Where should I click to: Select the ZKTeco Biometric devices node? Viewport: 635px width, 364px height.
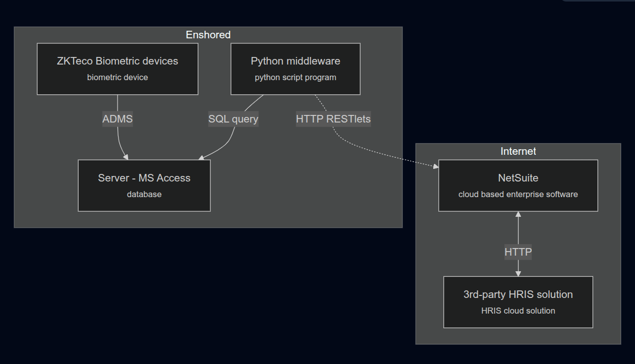click(118, 69)
